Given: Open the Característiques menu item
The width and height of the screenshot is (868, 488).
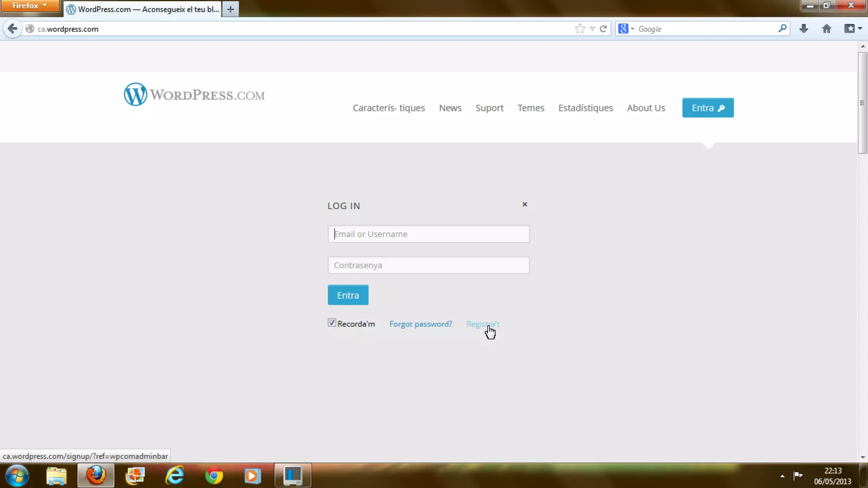Looking at the screenshot, I should coord(389,108).
